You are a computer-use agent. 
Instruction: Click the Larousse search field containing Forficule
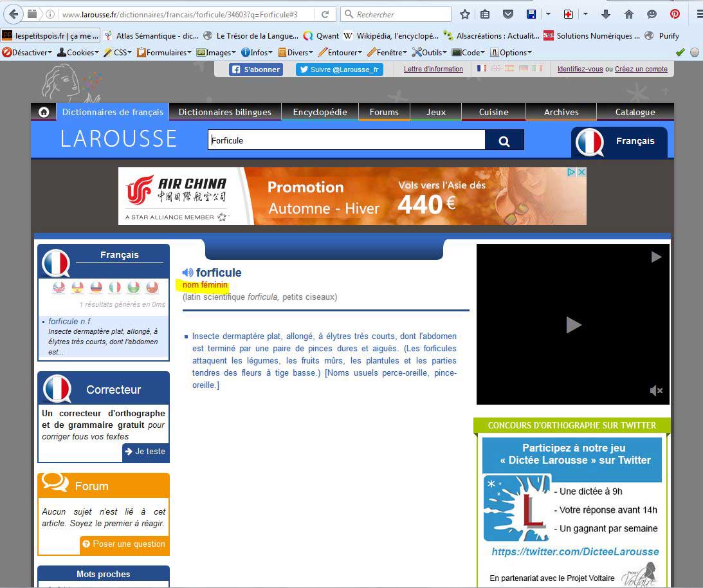pyautogui.click(x=347, y=140)
